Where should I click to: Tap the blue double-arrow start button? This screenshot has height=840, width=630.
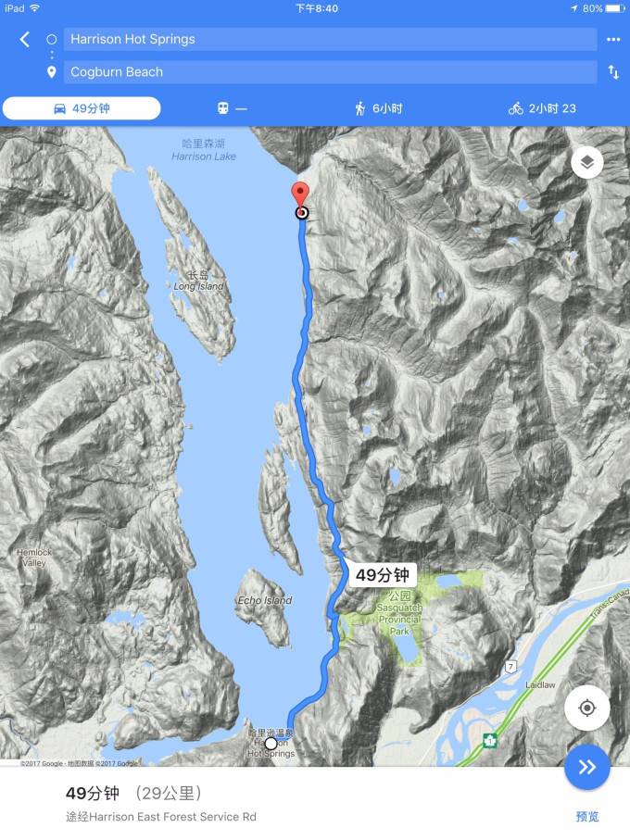587,767
